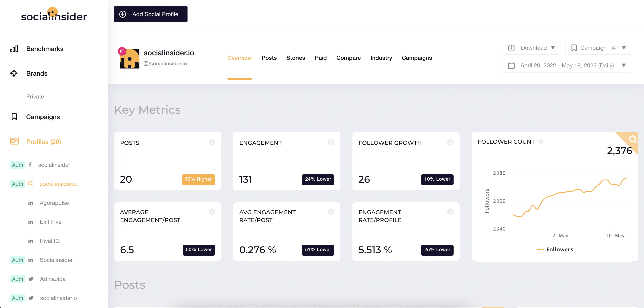Open the Download dropdown
The height and width of the screenshot is (308, 644).
(532, 48)
